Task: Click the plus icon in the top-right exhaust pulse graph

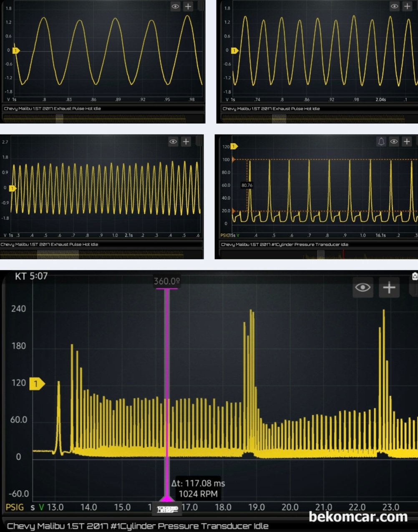Action: click(x=407, y=6)
